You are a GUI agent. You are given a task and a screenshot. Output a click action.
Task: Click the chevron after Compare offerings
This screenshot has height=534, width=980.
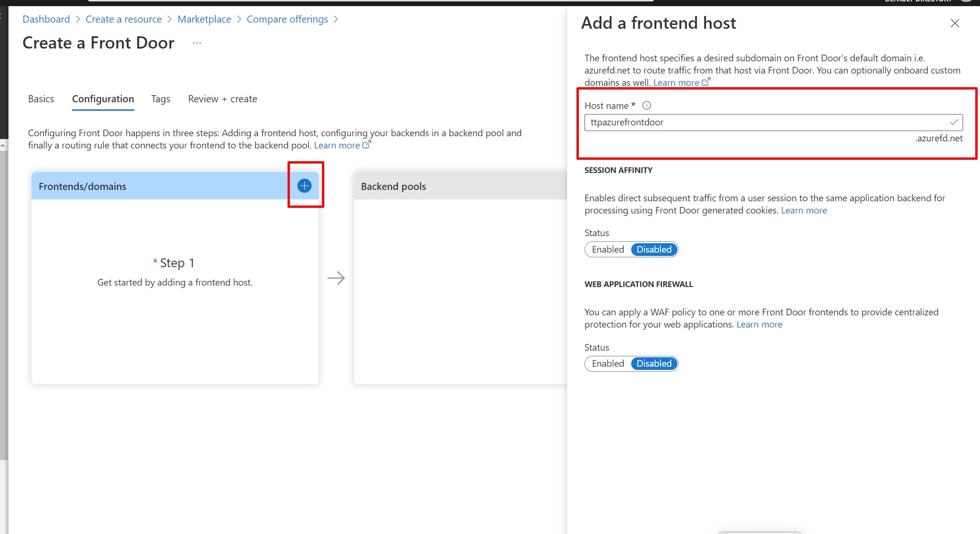[x=336, y=19]
